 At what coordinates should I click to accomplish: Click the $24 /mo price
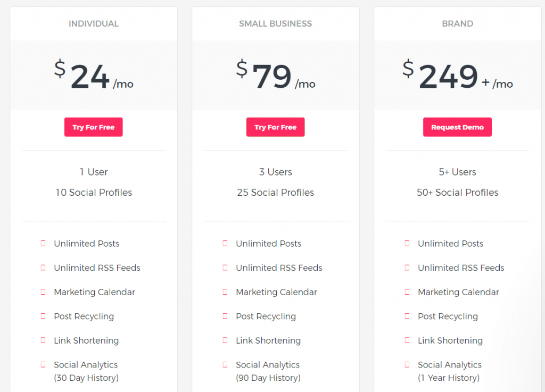pos(94,74)
